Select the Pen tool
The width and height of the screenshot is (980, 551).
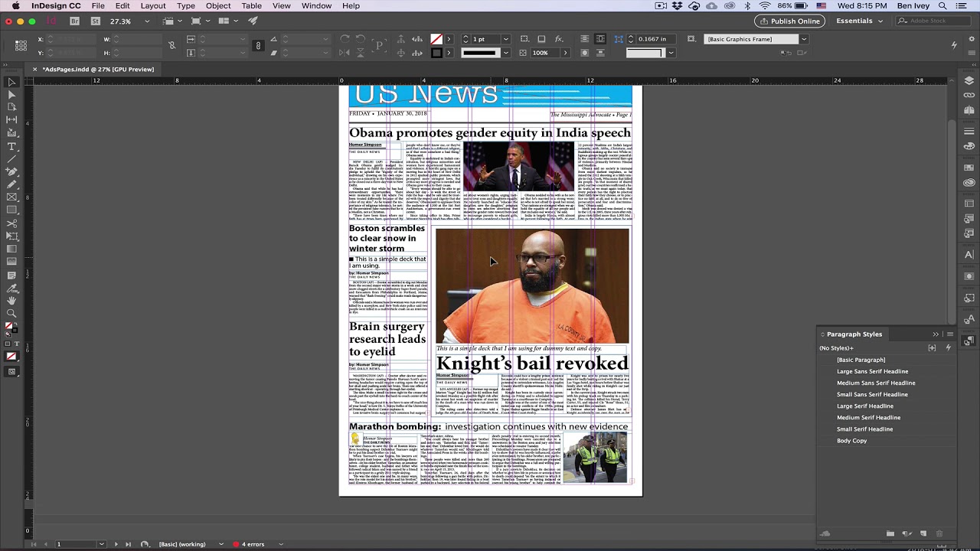tap(11, 171)
